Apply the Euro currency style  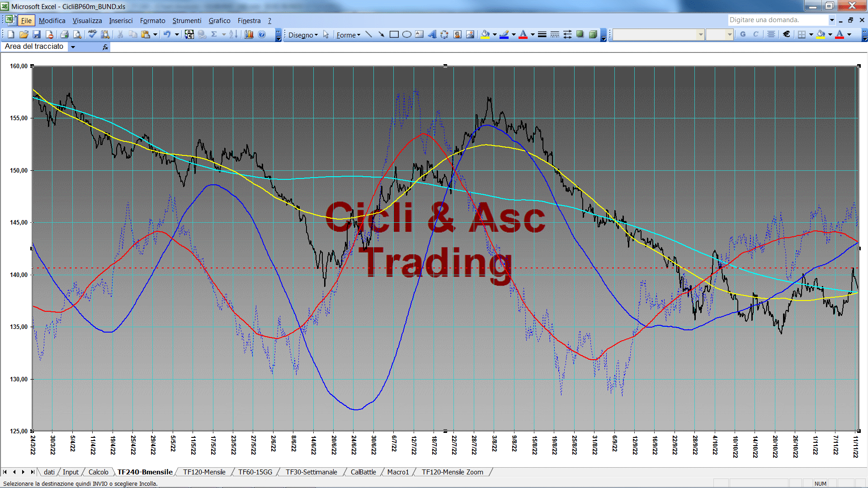click(x=787, y=34)
